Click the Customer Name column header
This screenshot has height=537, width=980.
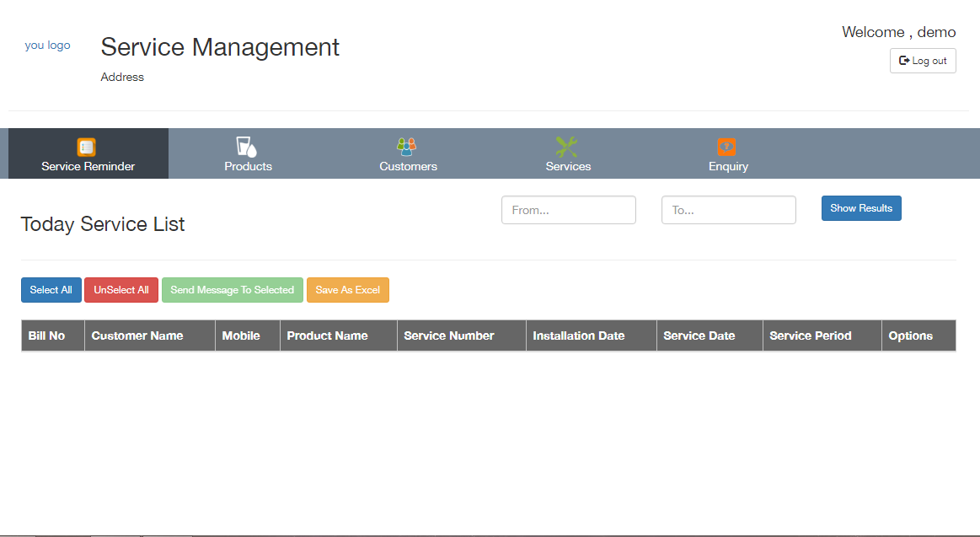tap(137, 336)
